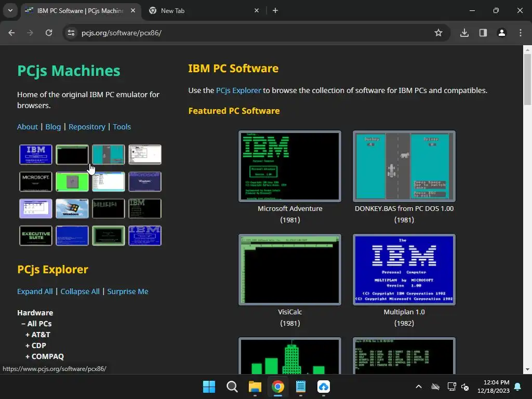
Task: Close the IBM PC Software tab
Action: (133, 10)
